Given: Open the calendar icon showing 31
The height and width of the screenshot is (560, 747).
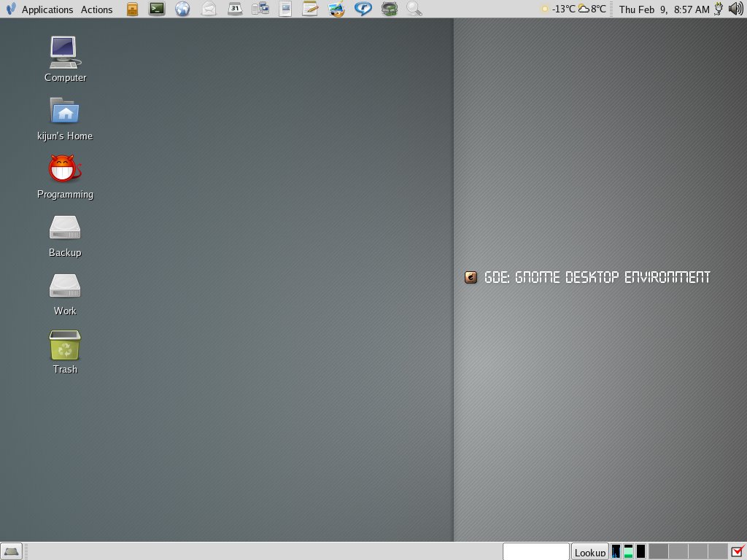Looking at the screenshot, I should tap(234, 9).
